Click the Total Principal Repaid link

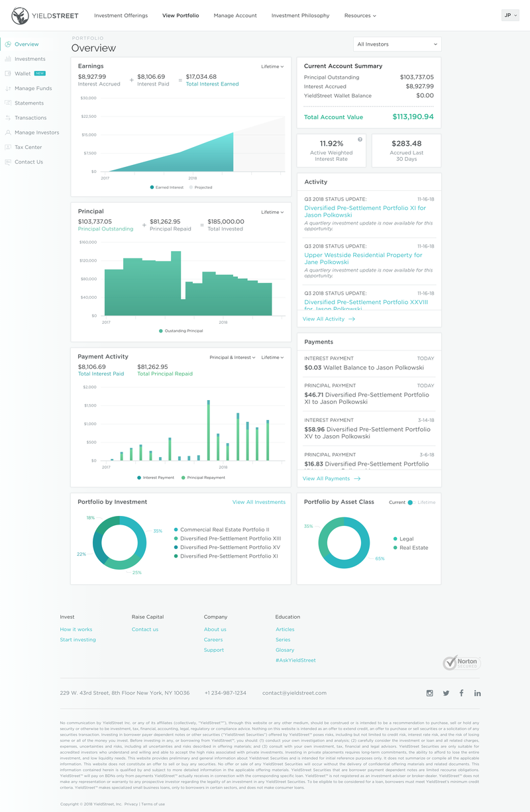[165, 374]
